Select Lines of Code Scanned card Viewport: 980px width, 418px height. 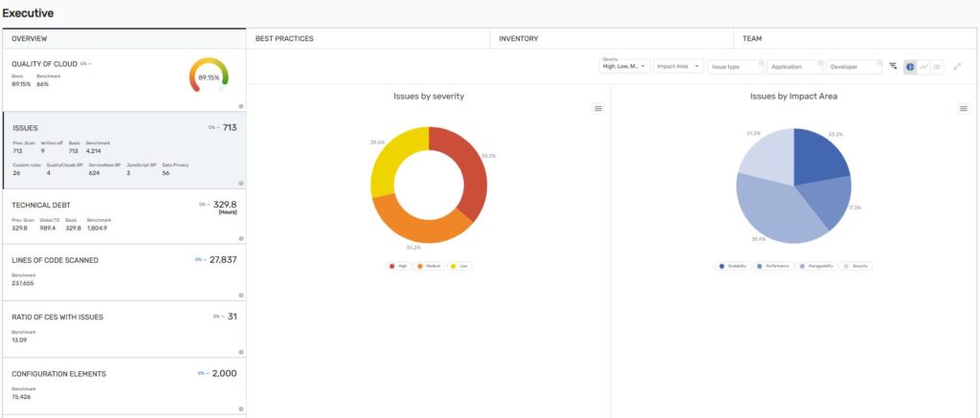(122, 272)
